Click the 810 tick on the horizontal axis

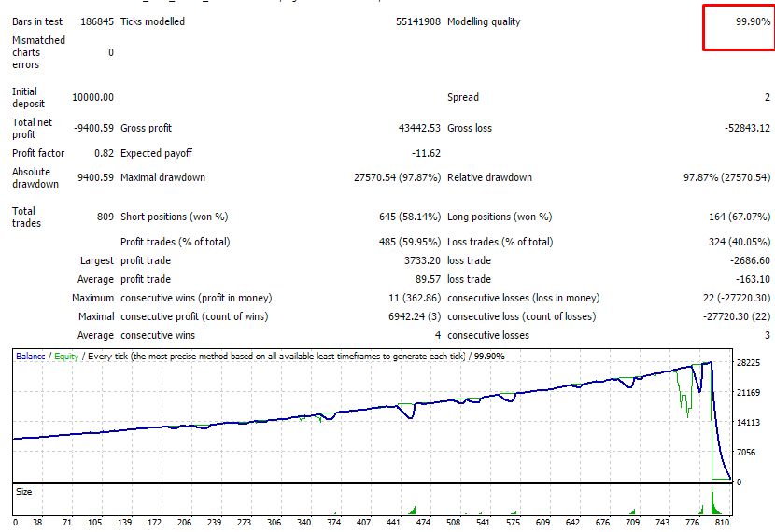pos(721,523)
